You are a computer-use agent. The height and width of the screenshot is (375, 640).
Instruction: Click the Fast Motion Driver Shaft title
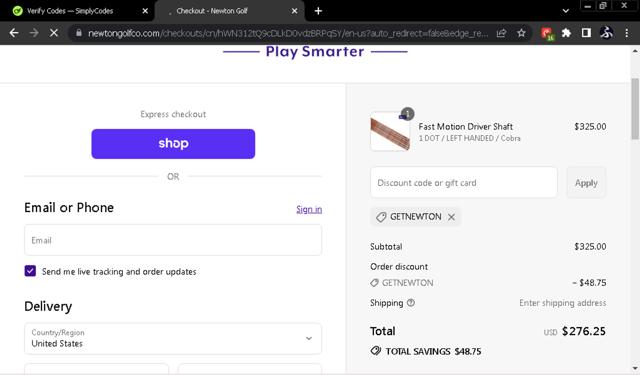click(466, 126)
